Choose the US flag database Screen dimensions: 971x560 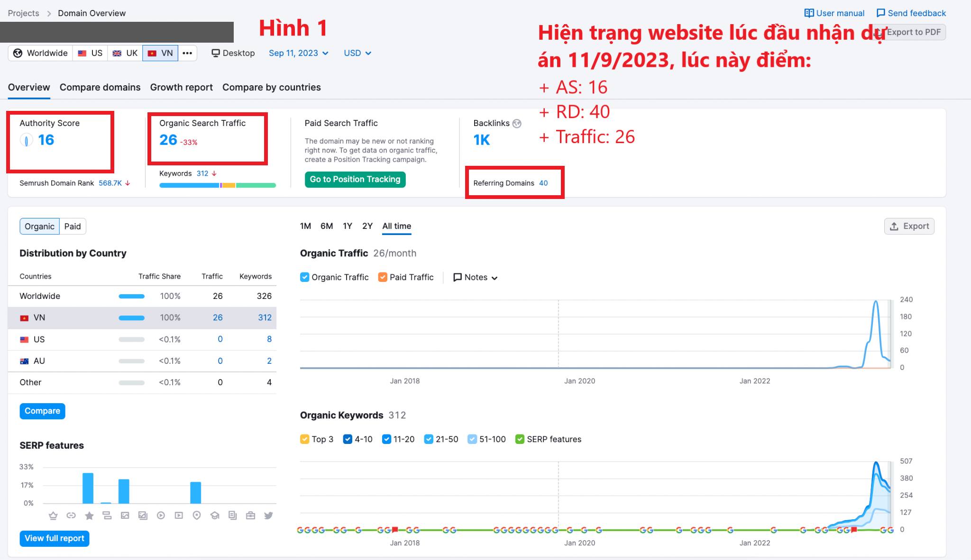(x=90, y=53)
